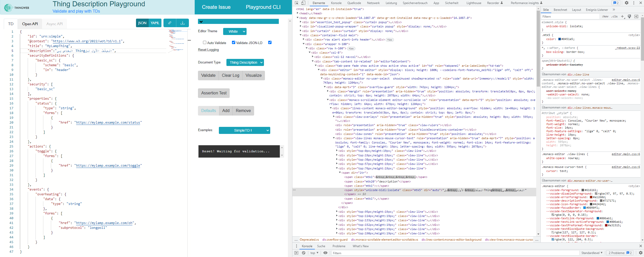Enable the Auto Validate checkbox
The image size is (644, 257).
(205, 43)
